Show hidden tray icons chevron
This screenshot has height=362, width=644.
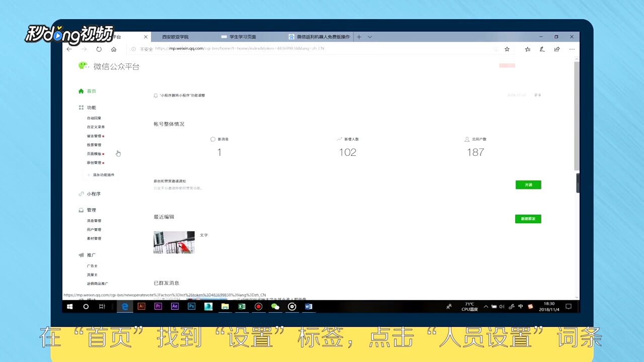pyautogui.click(x=486, y=306)
